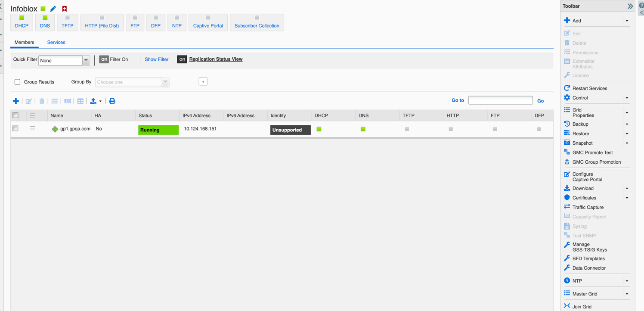Click the export upload icon above the table
Viewport: 644px width, 311px height.
(x=93, y=101)
